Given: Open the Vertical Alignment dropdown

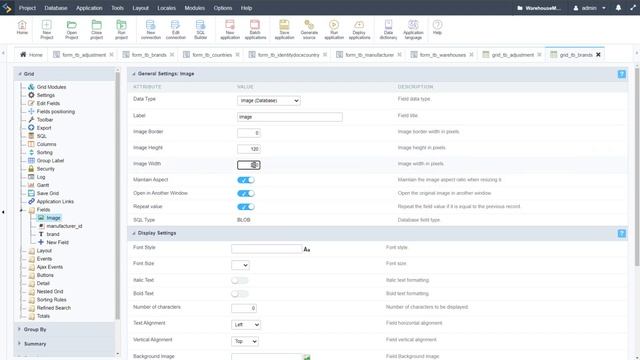Looking at the screenshot, I should [x=244, y=341].
